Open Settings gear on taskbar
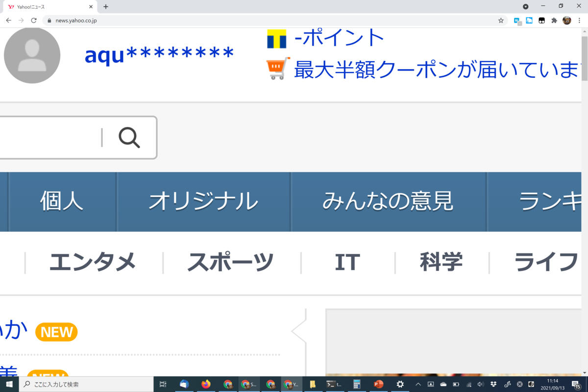 point(400,385)
